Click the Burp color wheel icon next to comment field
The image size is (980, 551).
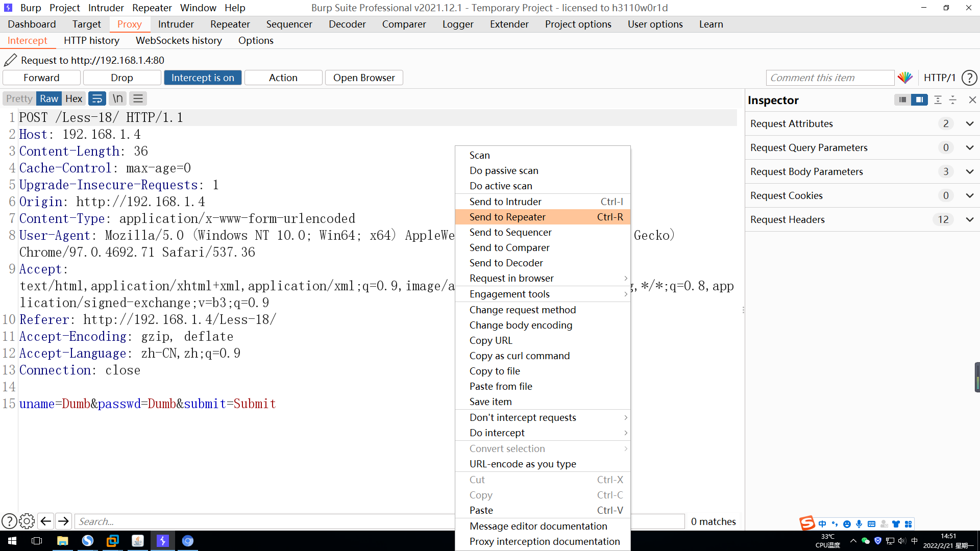tap(905, 78)
